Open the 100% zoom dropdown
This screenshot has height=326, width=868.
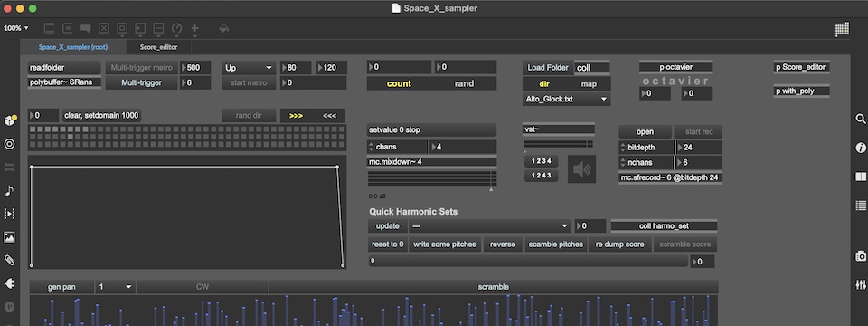[16, 28]
